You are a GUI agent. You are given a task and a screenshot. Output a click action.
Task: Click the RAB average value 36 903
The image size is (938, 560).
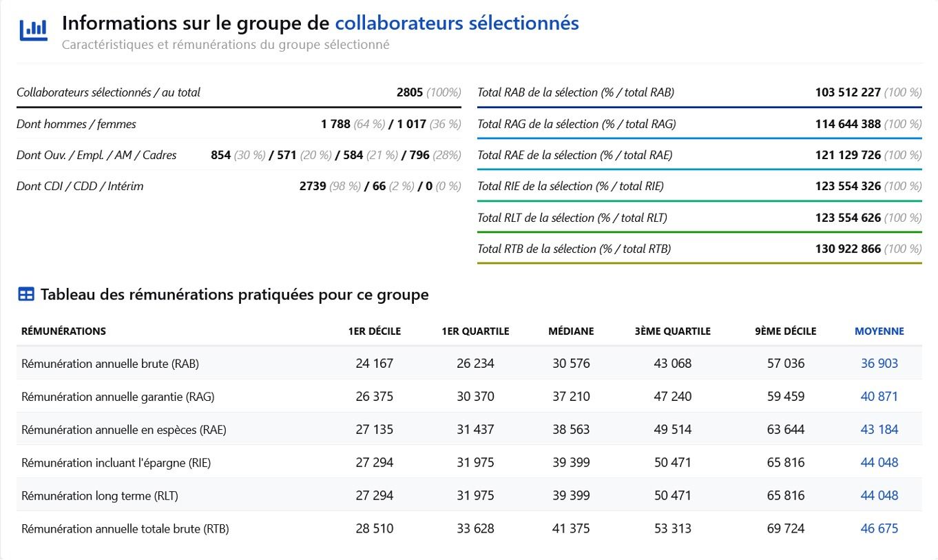click(879, 363)
